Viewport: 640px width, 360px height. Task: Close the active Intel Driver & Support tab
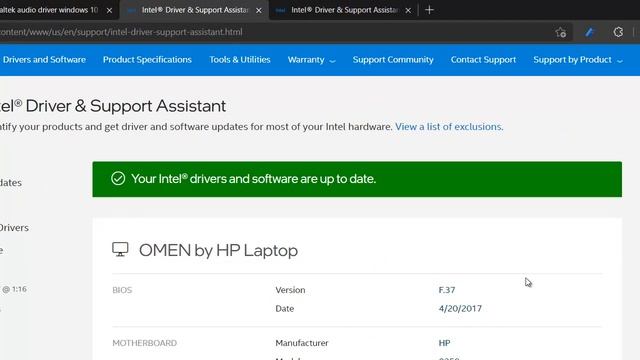pyautogui.click(x=259, y=11)
